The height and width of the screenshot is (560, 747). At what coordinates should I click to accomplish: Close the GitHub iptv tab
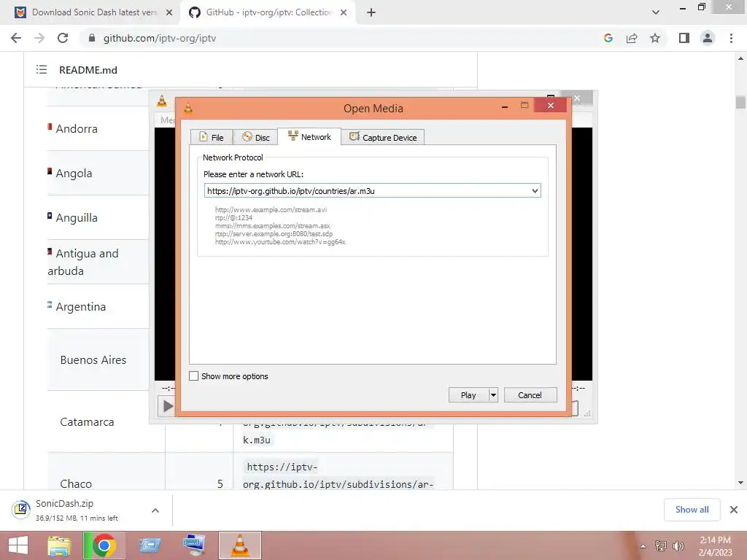point(344,12)
